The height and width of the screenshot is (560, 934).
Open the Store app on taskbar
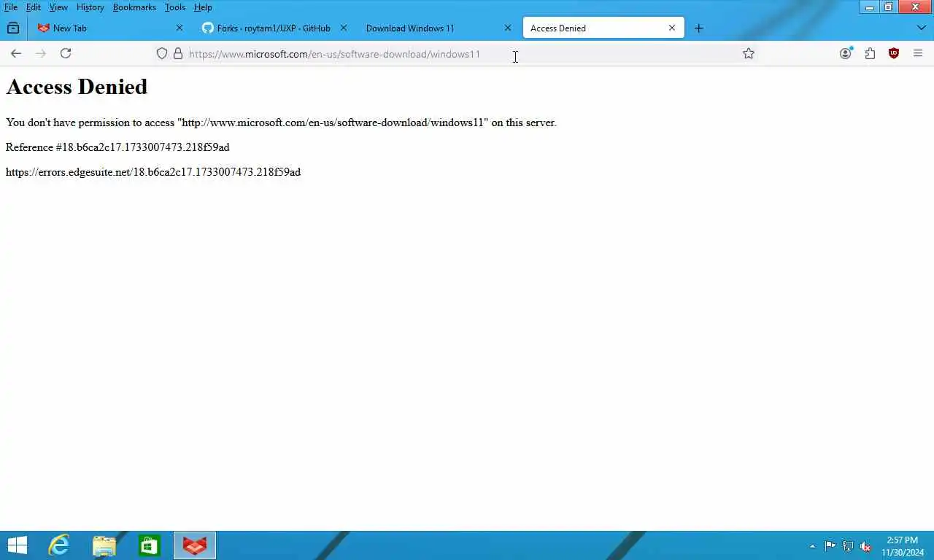tap(150, 545)
